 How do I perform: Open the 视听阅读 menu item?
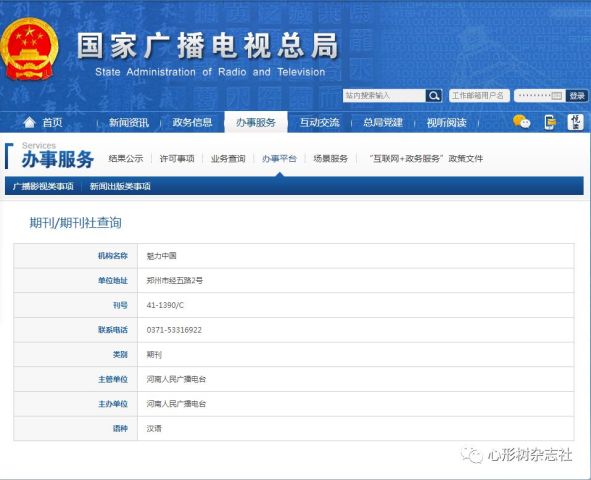(x=447, y=122)
